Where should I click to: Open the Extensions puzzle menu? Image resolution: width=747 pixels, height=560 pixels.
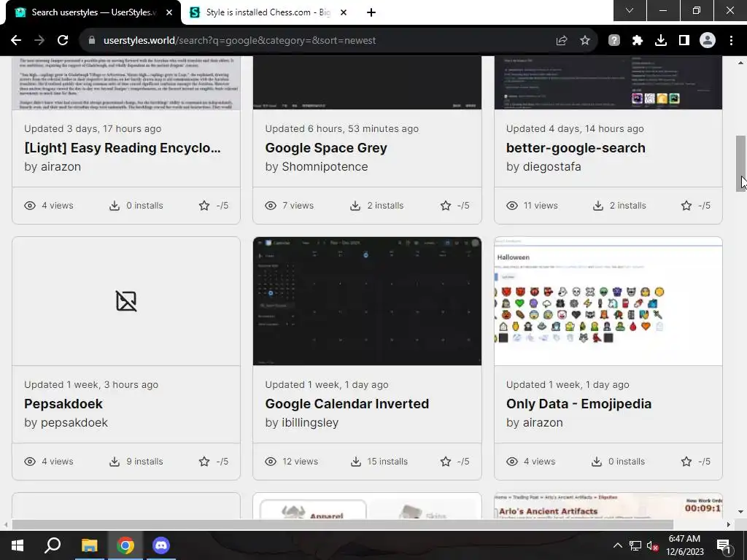638,41
